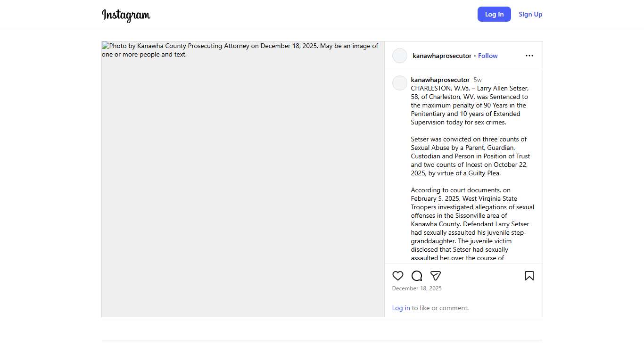
Task: Open the Sign Up link
Action: tap(530, 14)
